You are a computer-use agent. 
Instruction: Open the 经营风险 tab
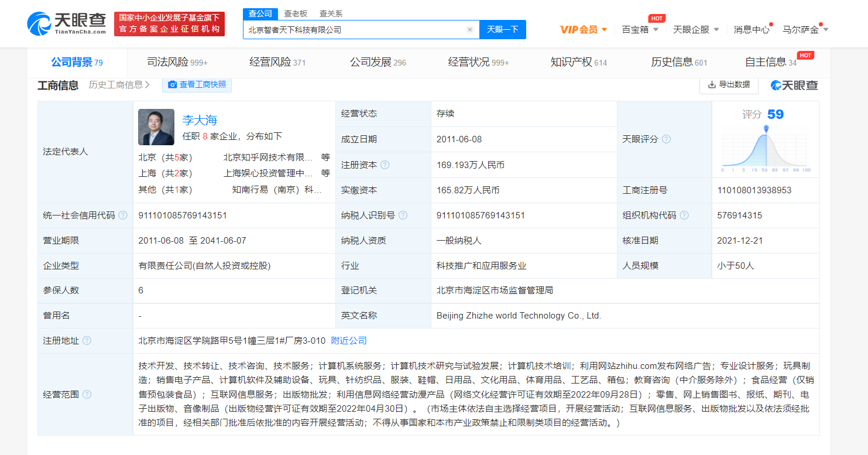(x=277, y=62)
